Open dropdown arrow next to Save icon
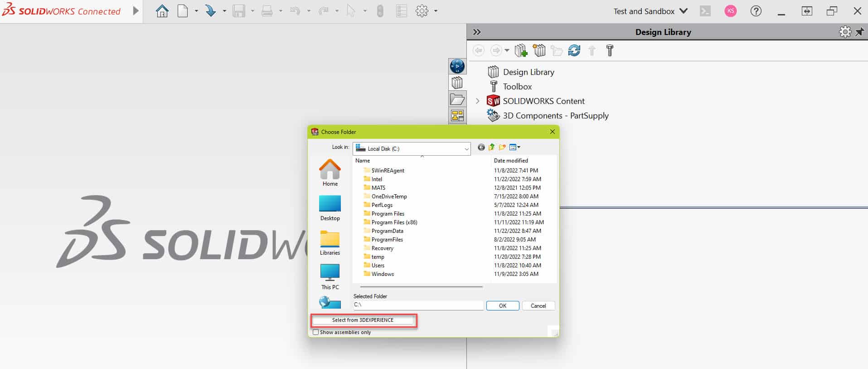This screenshot has height=369, width=868. 252,11
